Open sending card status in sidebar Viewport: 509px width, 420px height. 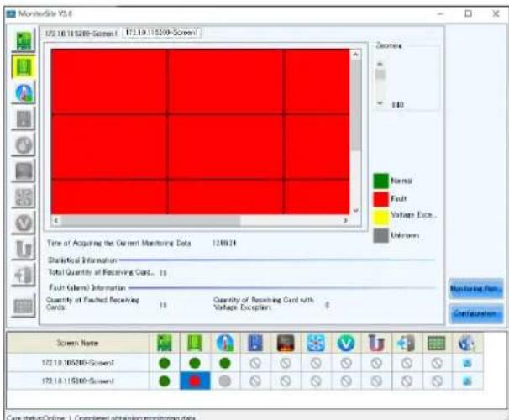[x=24, y=41]
